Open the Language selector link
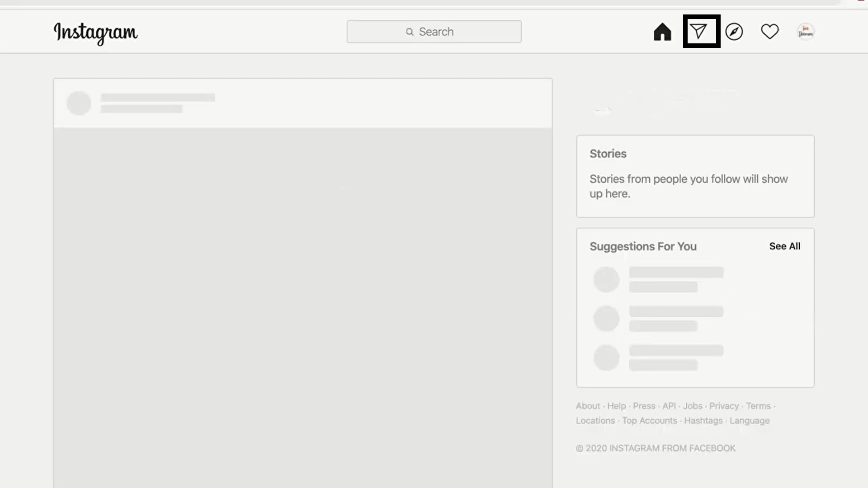Screen dimensions: 868x488 [x=749, y=420]
